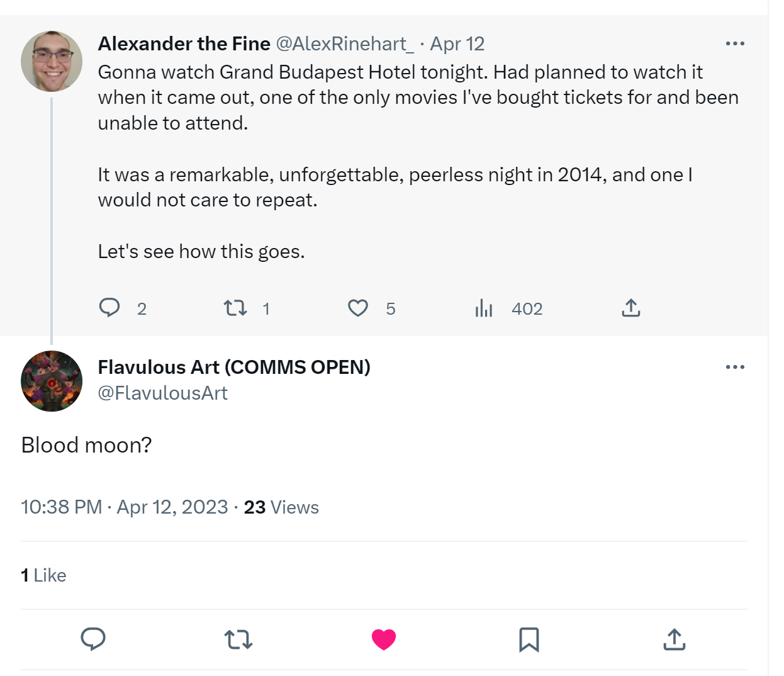Click Alexander the Fine's profile picture
This screenshot has height=676, width=784.
pyautogui.click(x=52, y=61)
